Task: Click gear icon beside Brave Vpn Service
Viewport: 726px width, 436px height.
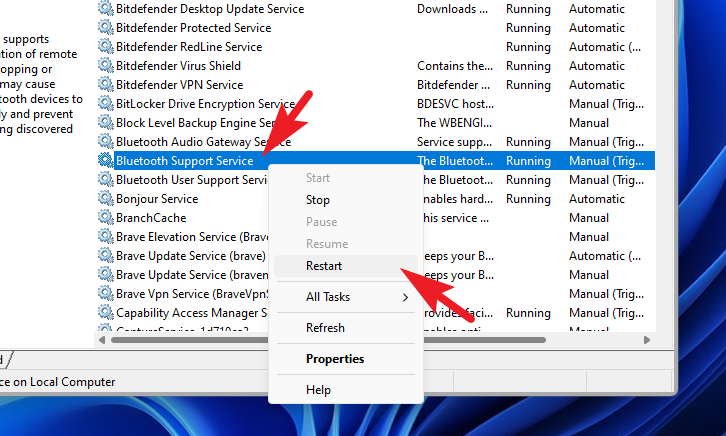Action: pyautogui.click(x=106, y=293)
